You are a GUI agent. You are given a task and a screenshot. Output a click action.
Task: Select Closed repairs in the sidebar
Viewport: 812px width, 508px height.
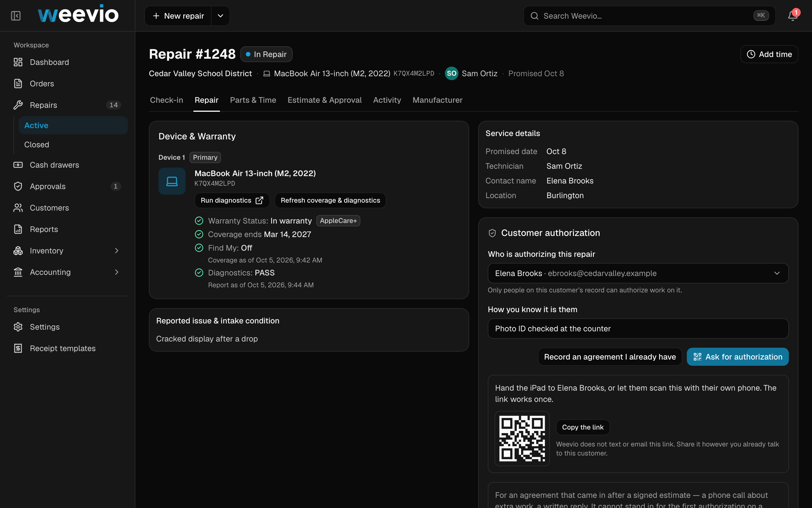[x=73, y=145]
